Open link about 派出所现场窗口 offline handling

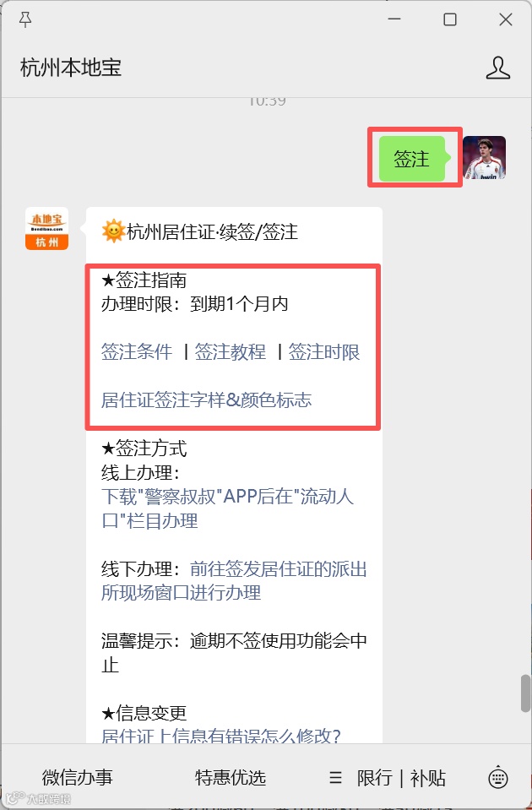click(234, 580)
